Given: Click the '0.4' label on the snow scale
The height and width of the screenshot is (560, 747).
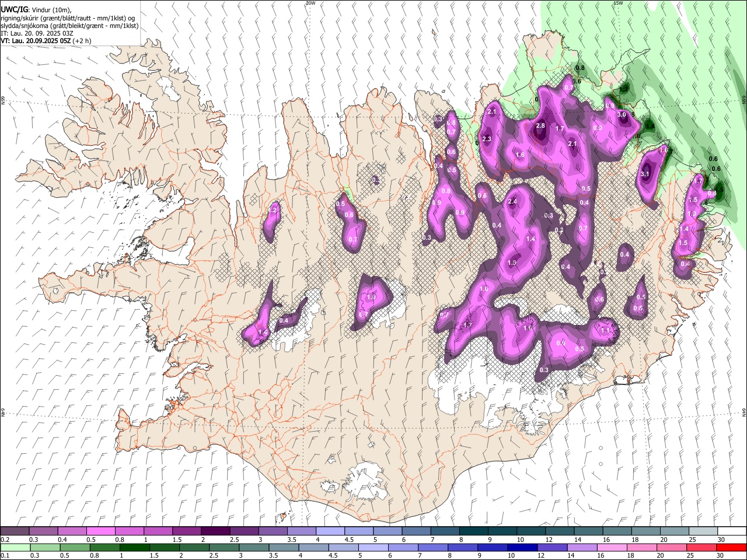Looking at the screenshot, I should click(x=62, y=540).
